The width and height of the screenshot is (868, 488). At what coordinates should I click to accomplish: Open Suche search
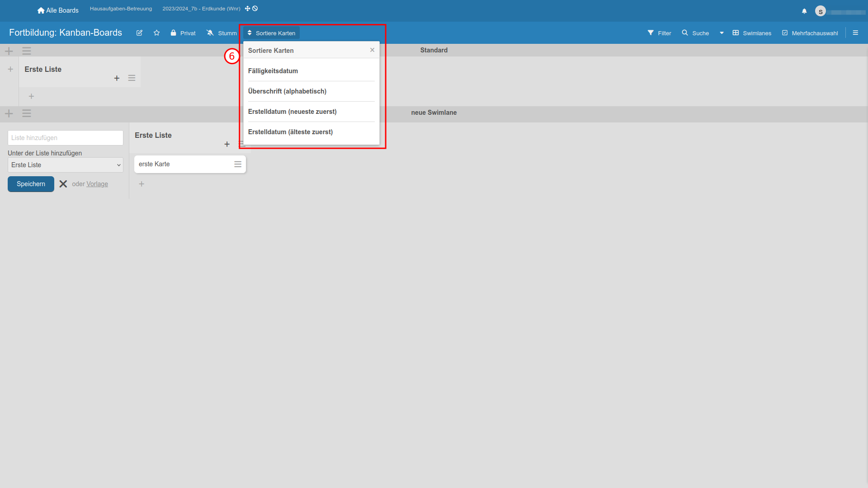click(695, 33)
